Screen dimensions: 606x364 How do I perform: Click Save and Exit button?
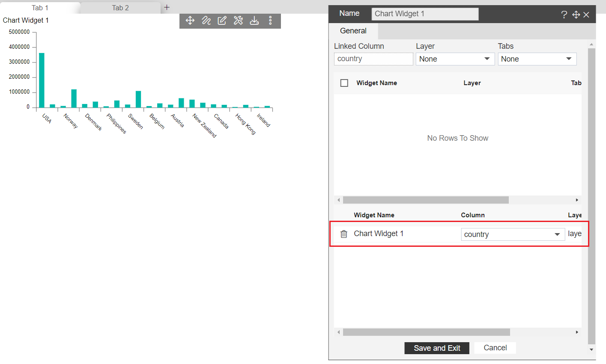coord(437,348)
